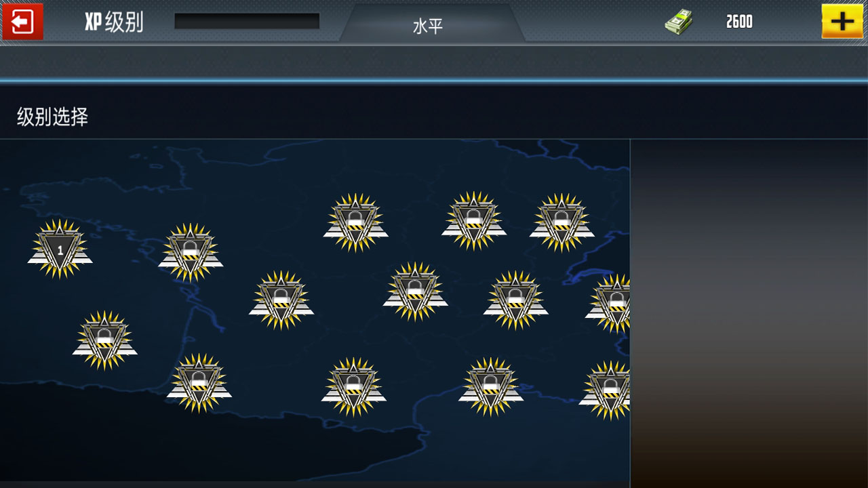Click the 级别选择 section heading
This screenshot has height=488, width=868.
(53, 117)
